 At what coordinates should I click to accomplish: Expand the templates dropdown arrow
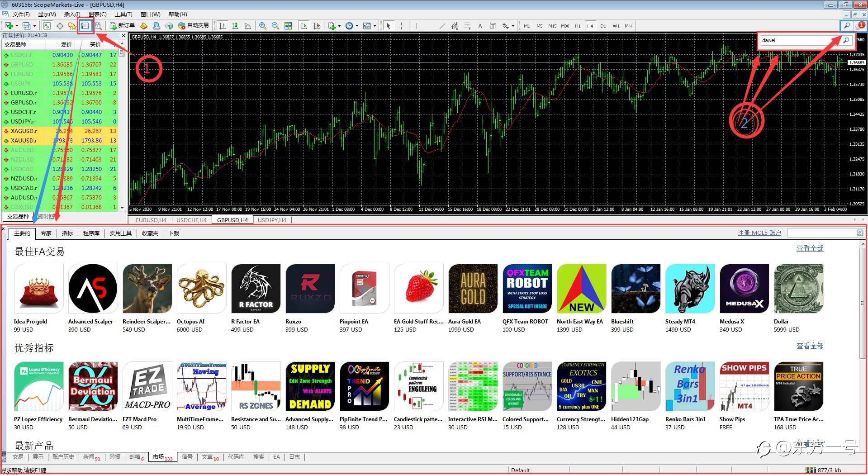375,26
